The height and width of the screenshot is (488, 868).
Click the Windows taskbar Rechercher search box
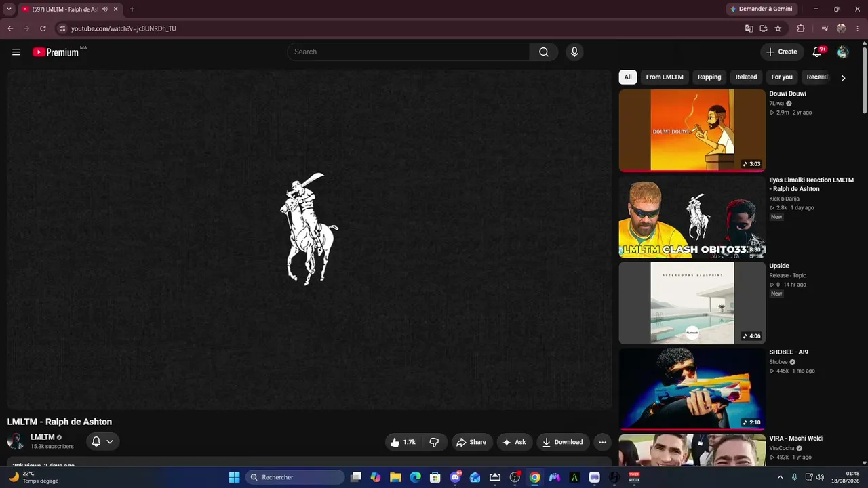(295, 477)
